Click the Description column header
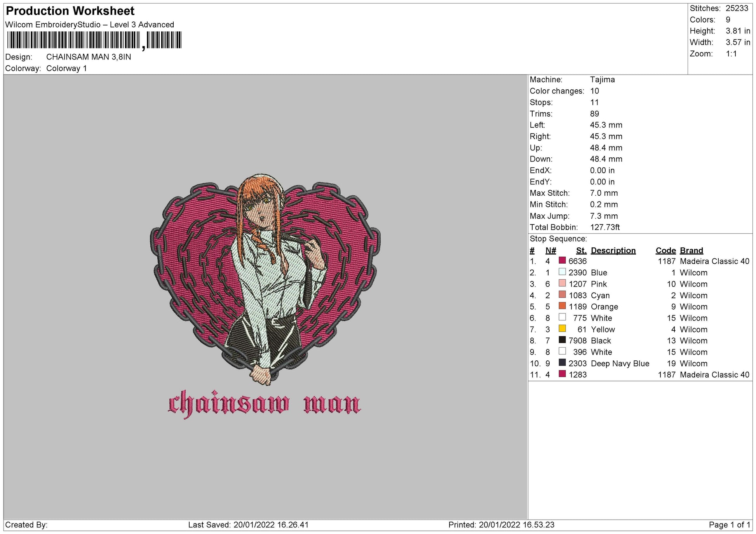The height and width of the screenshot is (534, 756). [613, 250]
